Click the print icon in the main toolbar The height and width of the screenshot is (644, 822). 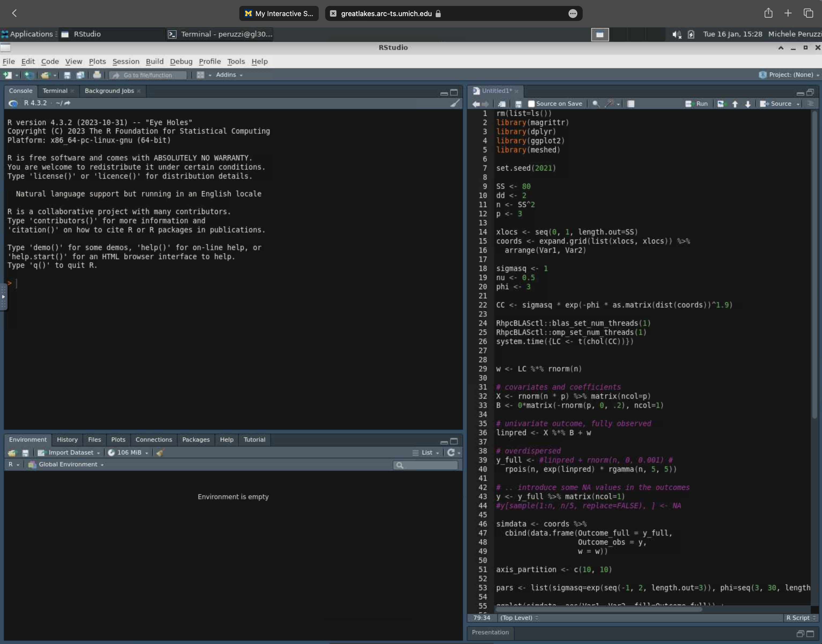click(x=97, y=75)
